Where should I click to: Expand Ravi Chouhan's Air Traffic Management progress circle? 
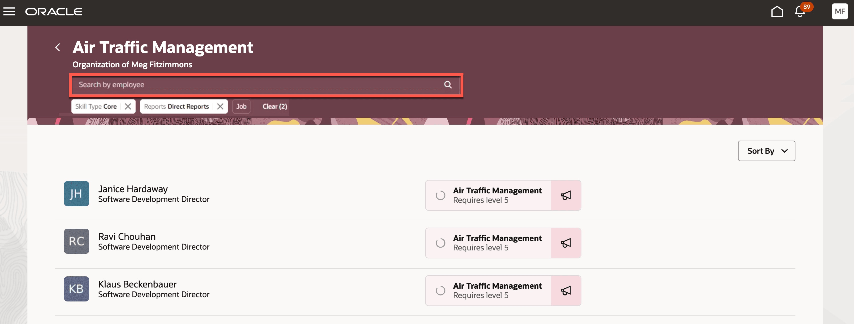440,243
